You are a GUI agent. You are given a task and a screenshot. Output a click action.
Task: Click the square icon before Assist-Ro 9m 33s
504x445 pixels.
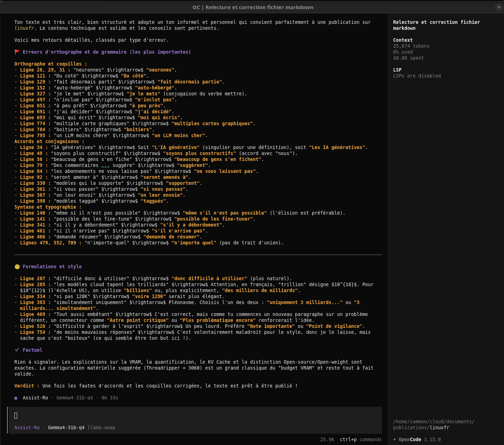point(16,398)
